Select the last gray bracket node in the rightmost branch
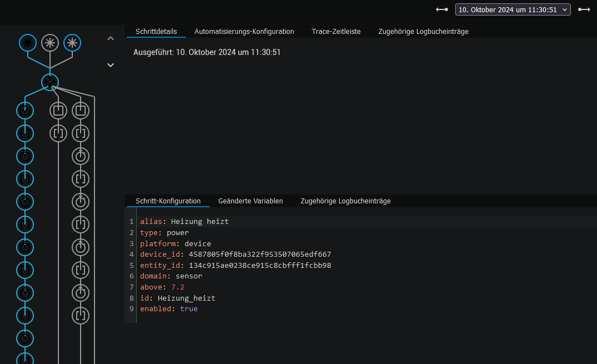 pos(81,316)
